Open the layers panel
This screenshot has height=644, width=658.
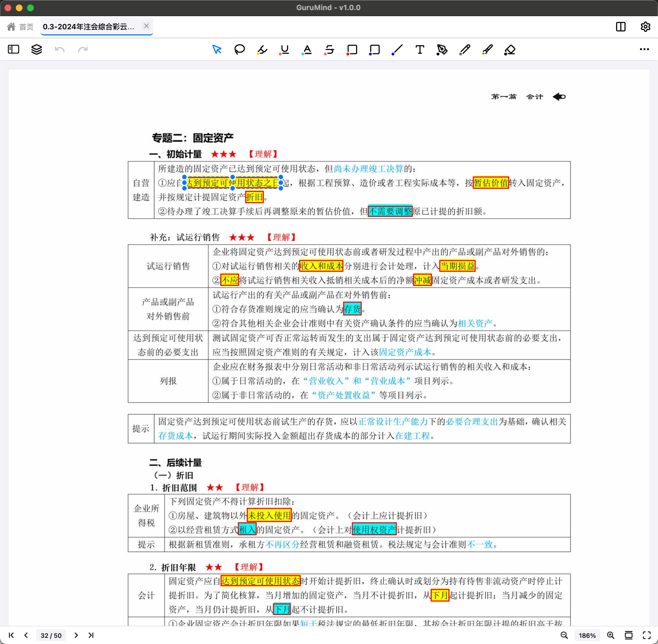pyautogui.click(x=37, y=49)
